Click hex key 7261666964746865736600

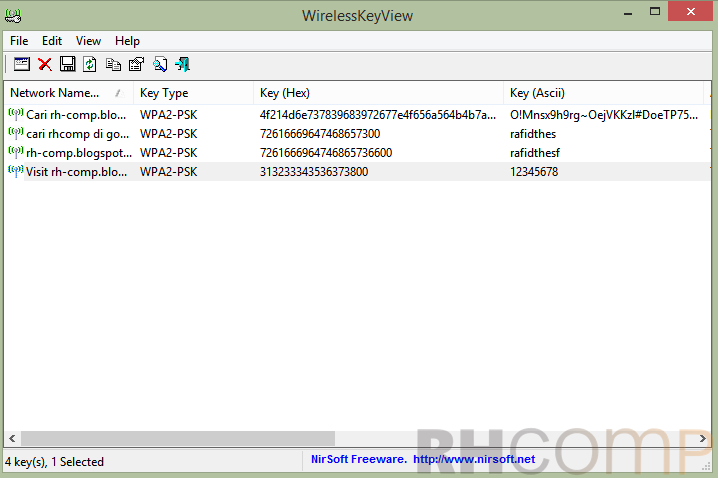click(x=326, y=152)
